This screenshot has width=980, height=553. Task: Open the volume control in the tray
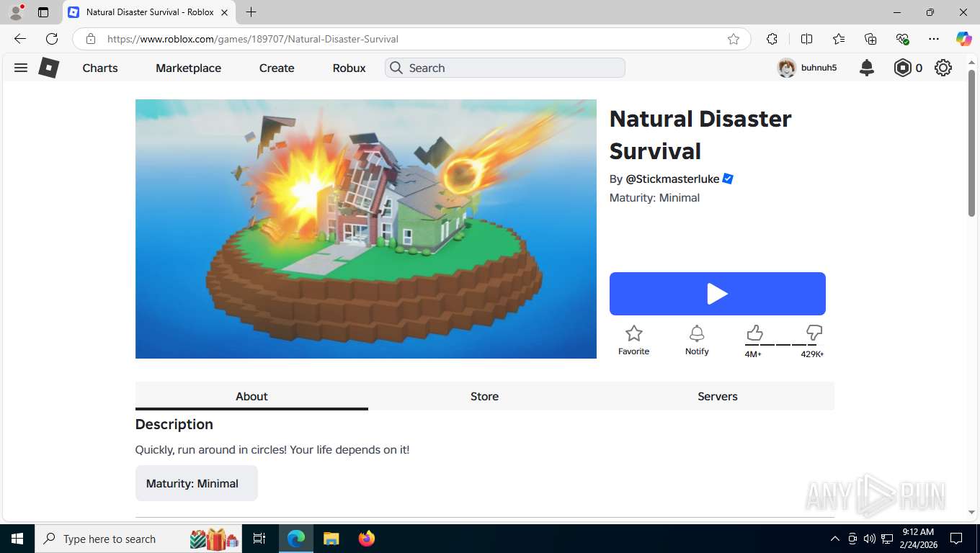[870, 539]
